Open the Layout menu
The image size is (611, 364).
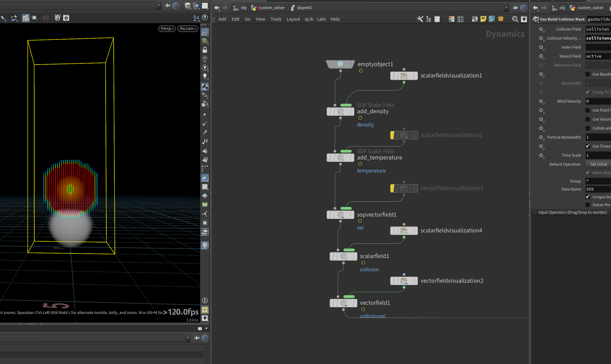pos(293,19)
